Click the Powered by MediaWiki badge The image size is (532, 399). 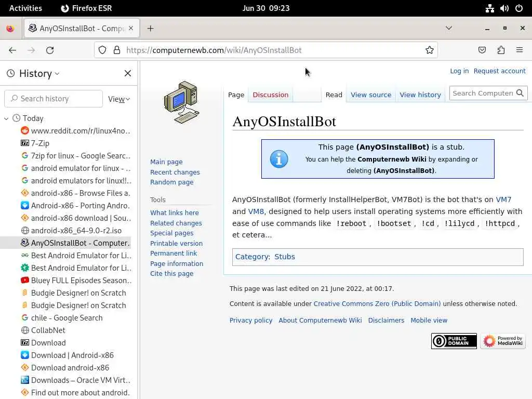pyautogui.click(x=503, y=341)
